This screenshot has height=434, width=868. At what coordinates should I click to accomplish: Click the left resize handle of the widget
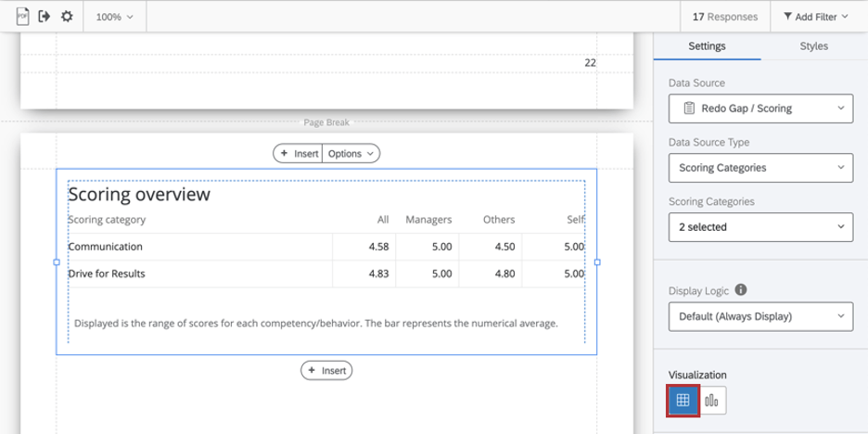click(57, 262)
